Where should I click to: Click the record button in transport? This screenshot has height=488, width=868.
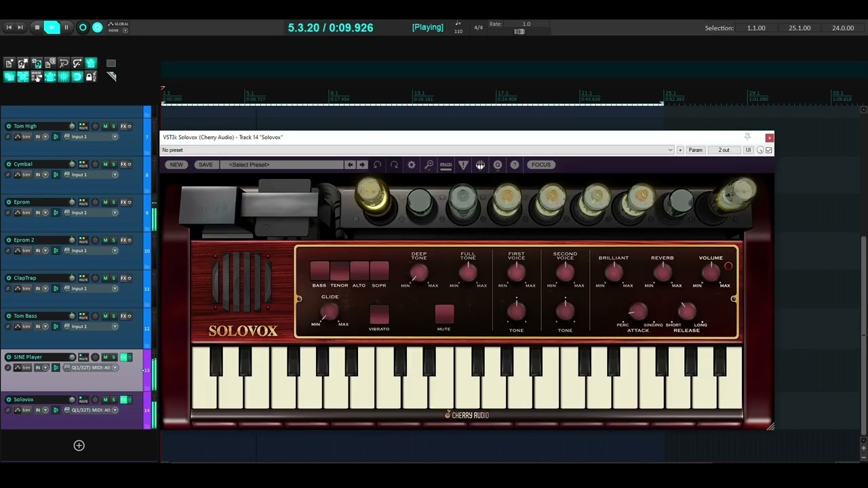point(83,27)
